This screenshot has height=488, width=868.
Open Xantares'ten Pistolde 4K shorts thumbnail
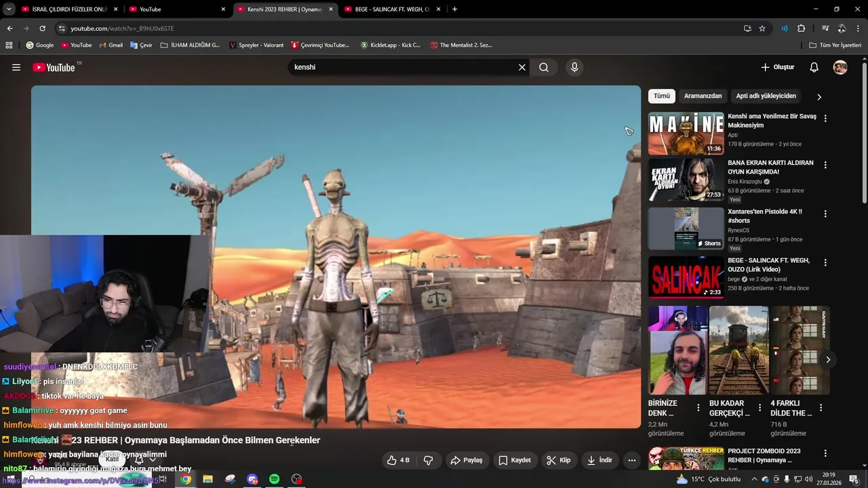point(686,228)
